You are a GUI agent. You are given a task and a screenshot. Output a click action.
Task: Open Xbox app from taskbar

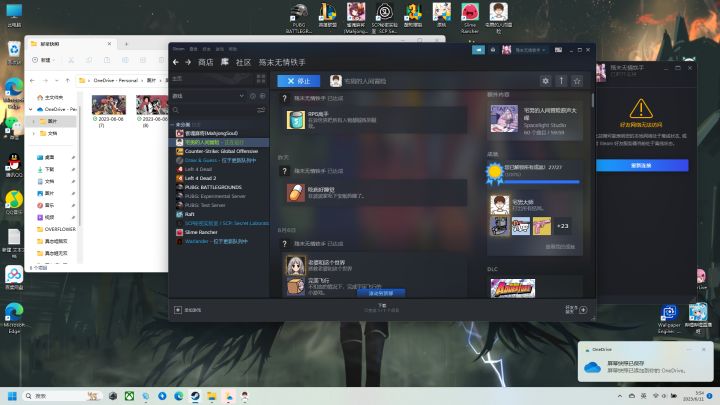pos(129,396)
